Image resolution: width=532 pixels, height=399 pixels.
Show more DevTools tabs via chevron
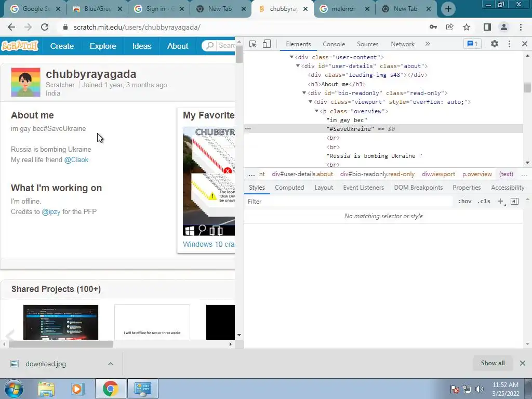click(x=428, y=44)
